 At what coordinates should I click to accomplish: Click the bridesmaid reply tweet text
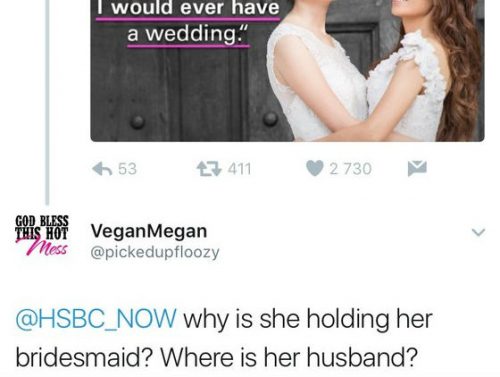[224, 338]
